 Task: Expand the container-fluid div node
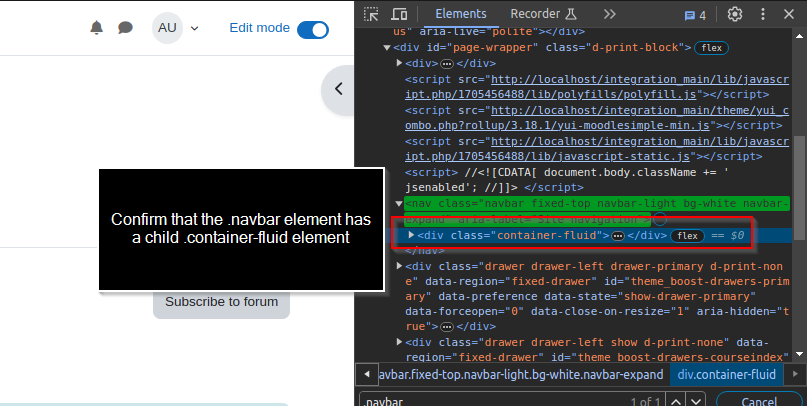411,235
